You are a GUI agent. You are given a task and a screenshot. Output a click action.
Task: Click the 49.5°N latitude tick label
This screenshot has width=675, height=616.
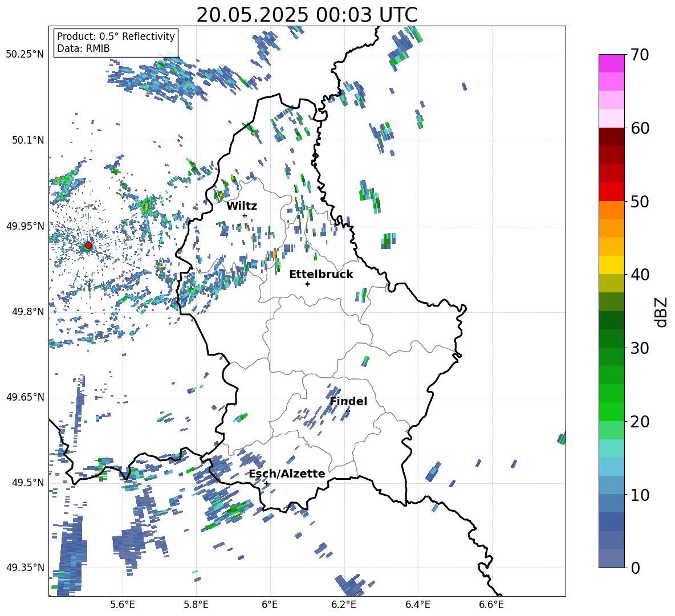pyautogui.click(x=27, y=483)
